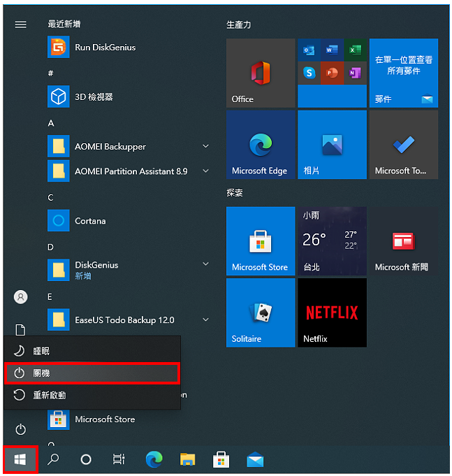The image size is (452, 476).
Task: Click the hamburger menu icon
Action: 21,24
